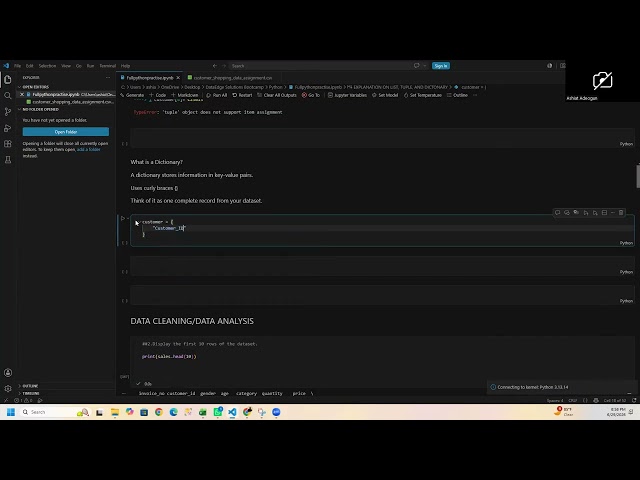Add a Code cell from toolbar
The width and height of the screenshot is (640, 480).
pyautogui.click(x=158, y=95)
